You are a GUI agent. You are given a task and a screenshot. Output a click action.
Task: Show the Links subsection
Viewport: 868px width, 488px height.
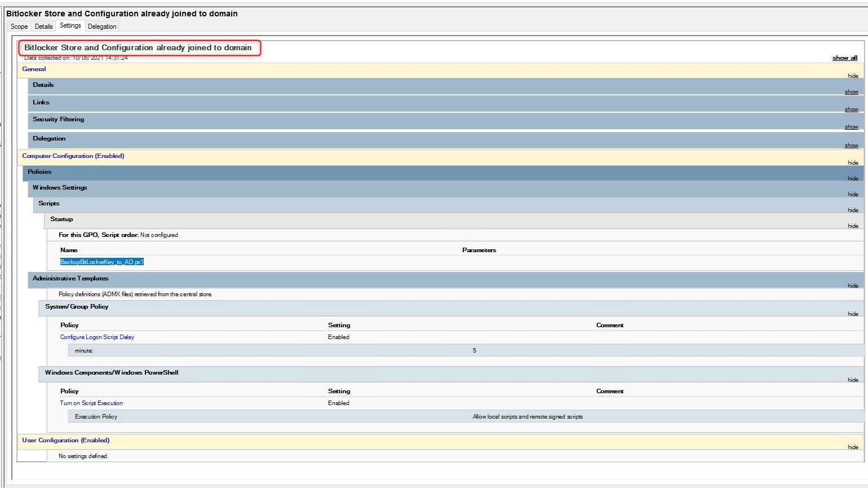pyautogui.click(x=851, y=109)
